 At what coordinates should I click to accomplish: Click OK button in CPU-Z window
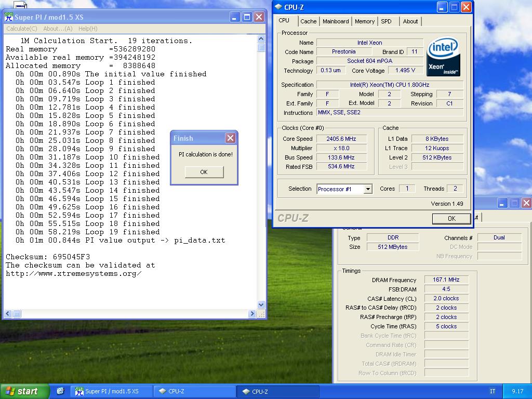[451, 219]
